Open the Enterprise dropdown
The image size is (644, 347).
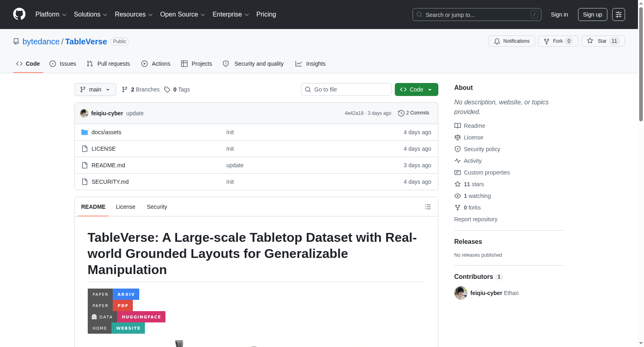pyautogui.click(x=231, y=15)
